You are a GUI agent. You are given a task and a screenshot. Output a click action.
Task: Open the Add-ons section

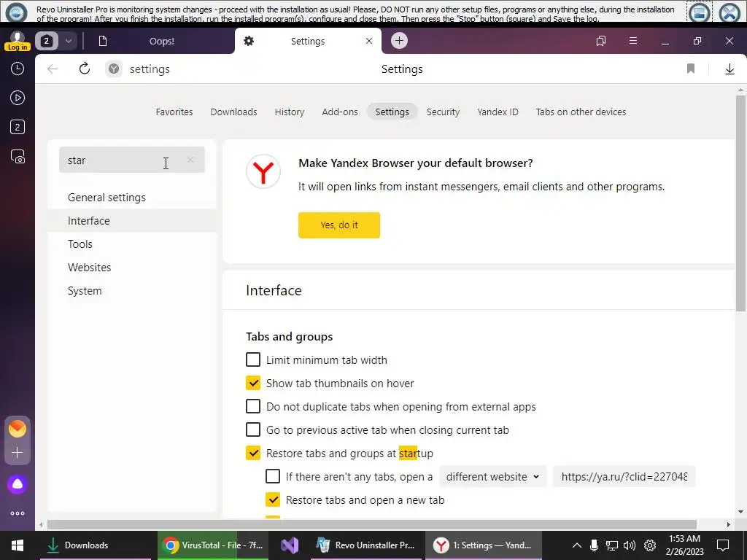click(340, 112)
